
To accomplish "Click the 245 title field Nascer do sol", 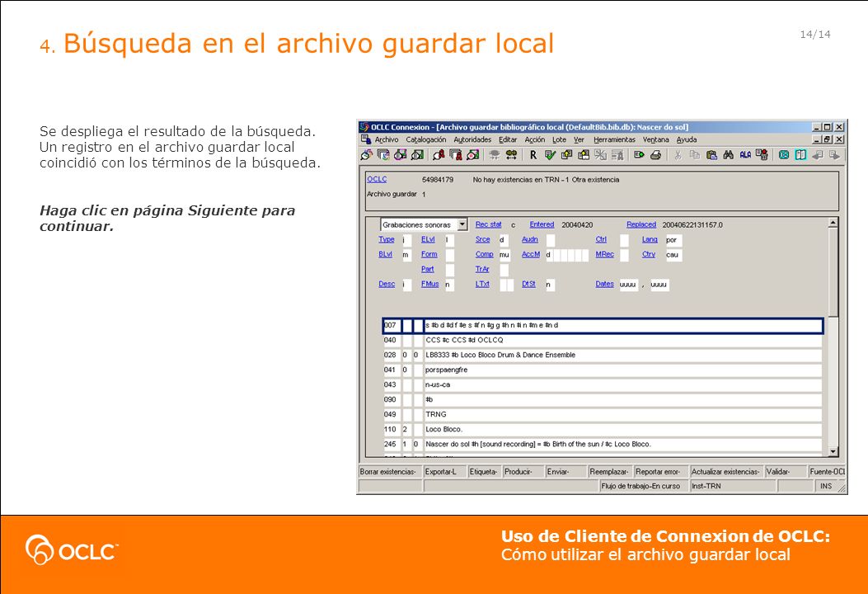I will tap(623, 445).
